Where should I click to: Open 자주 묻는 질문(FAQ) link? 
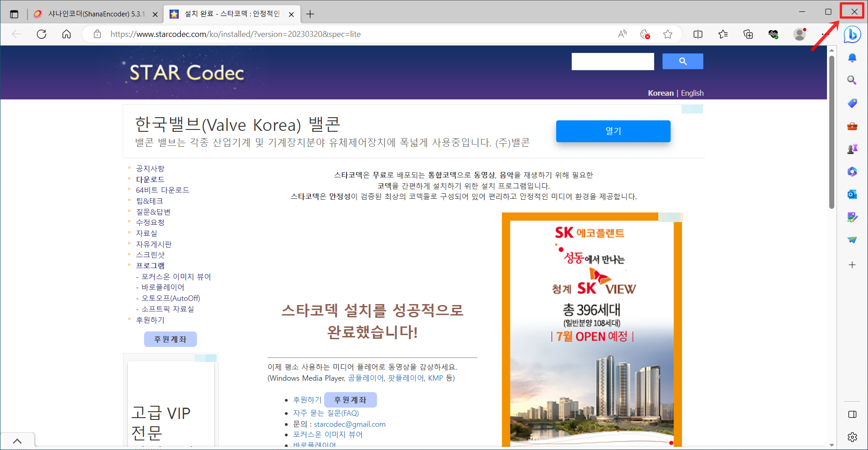(326, 413)
